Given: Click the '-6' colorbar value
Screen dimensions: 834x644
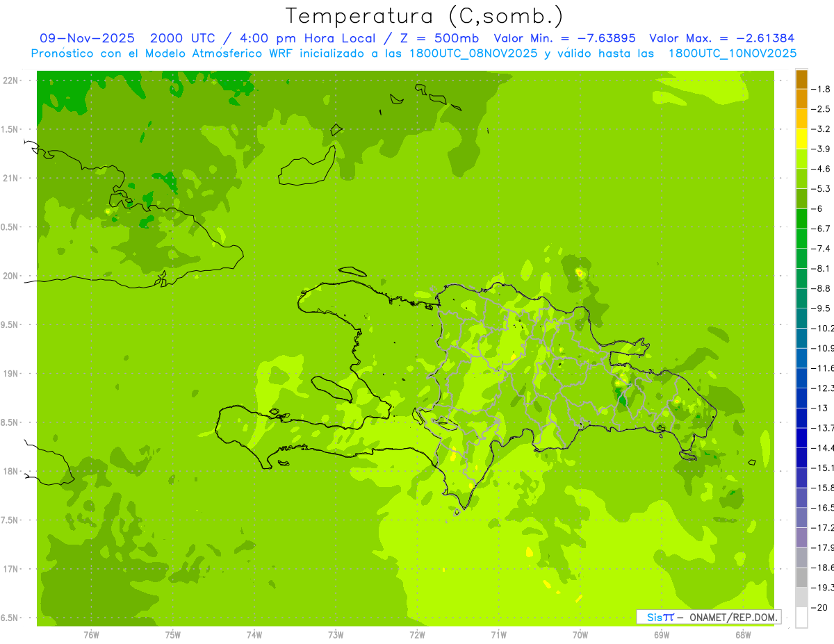Looking at the screenshot, I should click(817, 209).
